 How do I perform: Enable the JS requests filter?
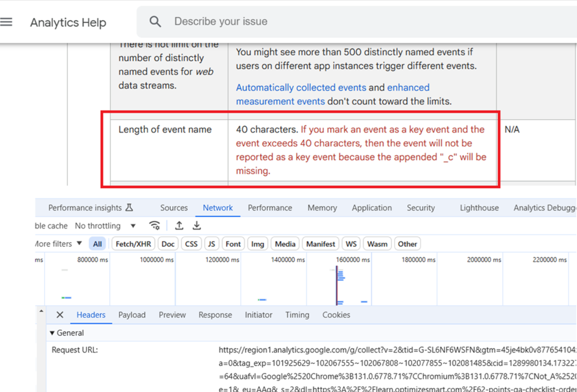coord(212,244)
